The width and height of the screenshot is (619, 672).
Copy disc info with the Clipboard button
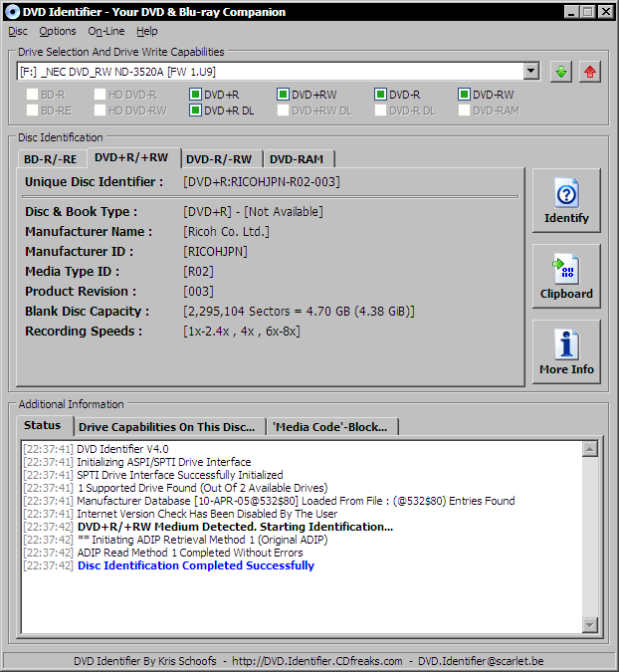coord(566,277)
